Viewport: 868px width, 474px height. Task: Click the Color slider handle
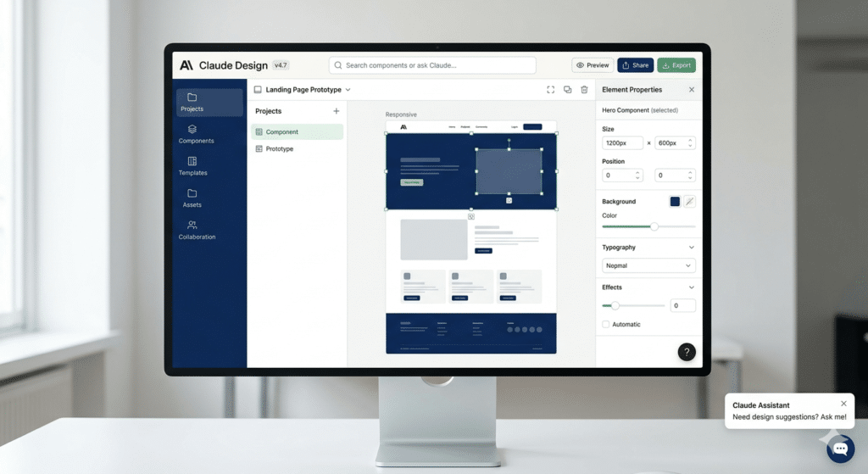tap(654, 226)
